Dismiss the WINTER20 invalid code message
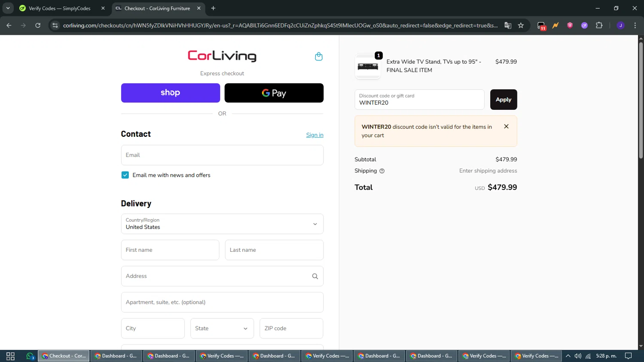 pyautogui.click(x=506, y=127)
